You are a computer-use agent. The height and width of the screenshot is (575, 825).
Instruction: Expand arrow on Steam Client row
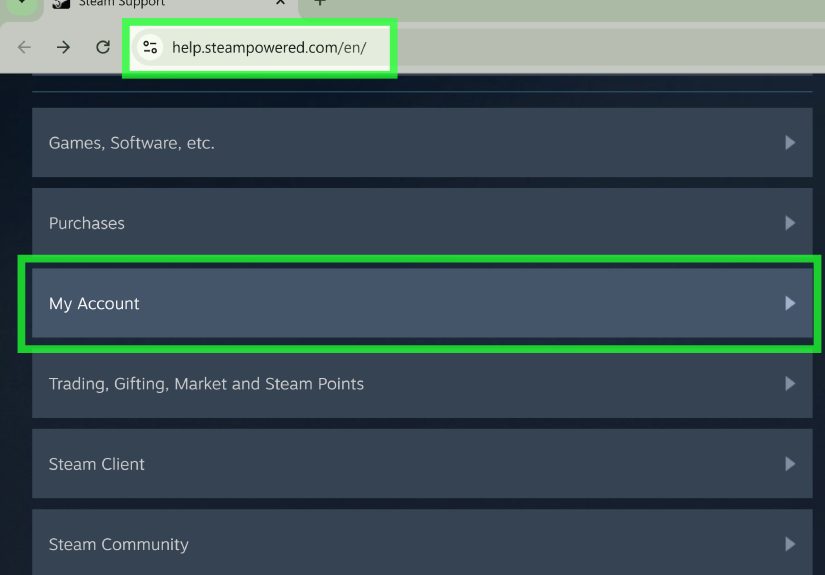tap(790, 463)
